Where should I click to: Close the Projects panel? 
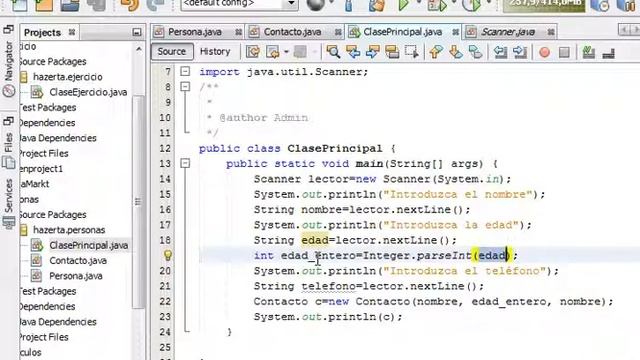72,32
